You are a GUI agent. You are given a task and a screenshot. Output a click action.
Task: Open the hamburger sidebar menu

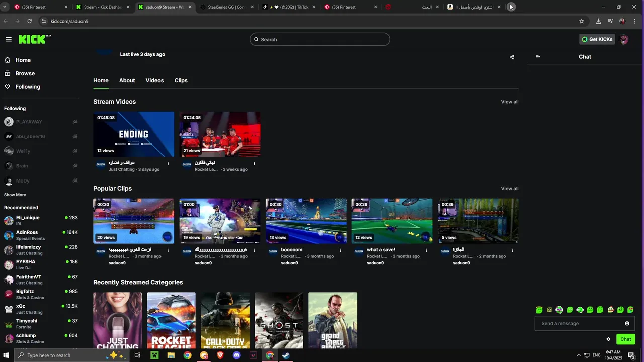click(x=9, y=39)
